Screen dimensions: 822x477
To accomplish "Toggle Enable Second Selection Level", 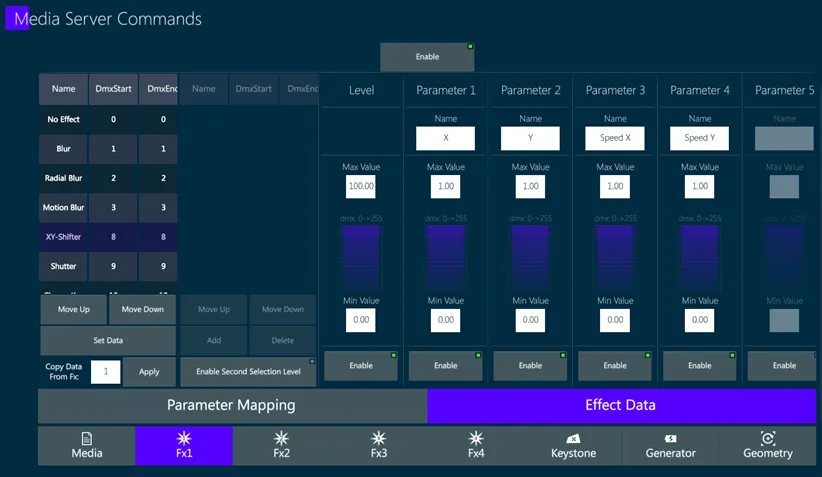I will tap(248, 372).
